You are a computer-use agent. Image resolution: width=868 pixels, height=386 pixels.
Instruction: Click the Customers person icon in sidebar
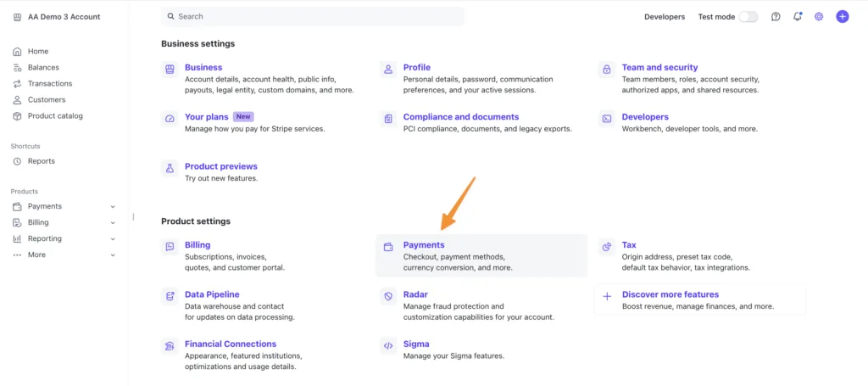[x=17, y=100]
